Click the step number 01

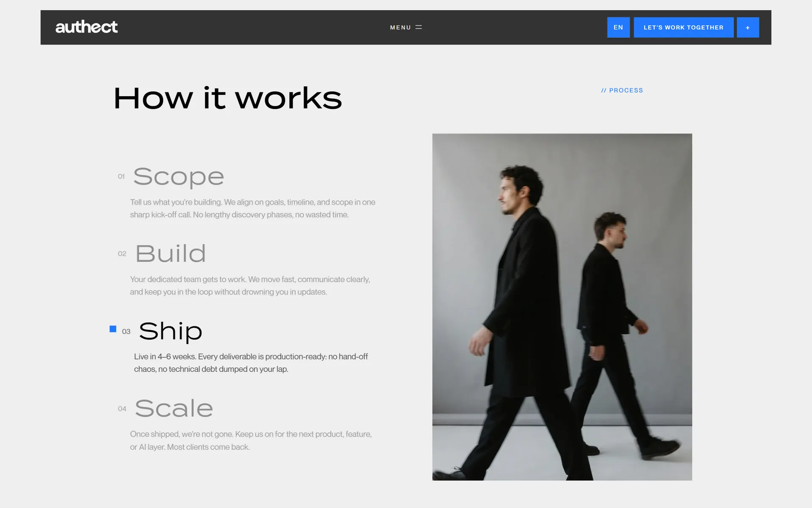(121, 177)
